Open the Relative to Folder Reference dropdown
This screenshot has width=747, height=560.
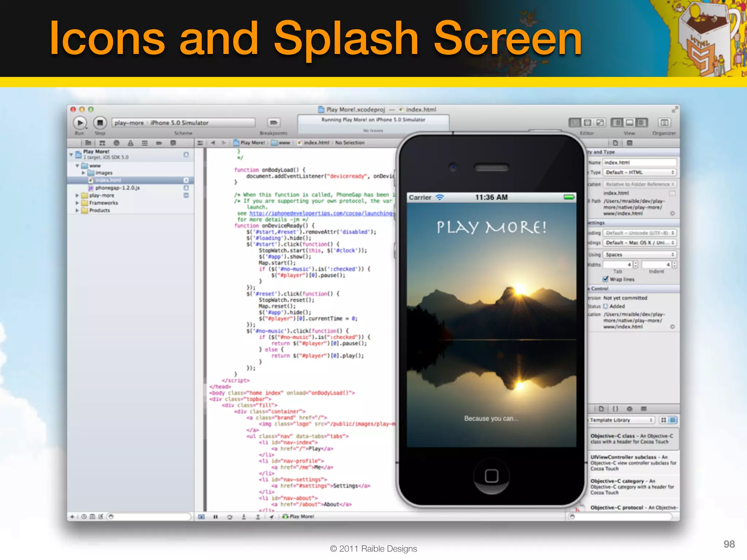[x=640, y=184]
